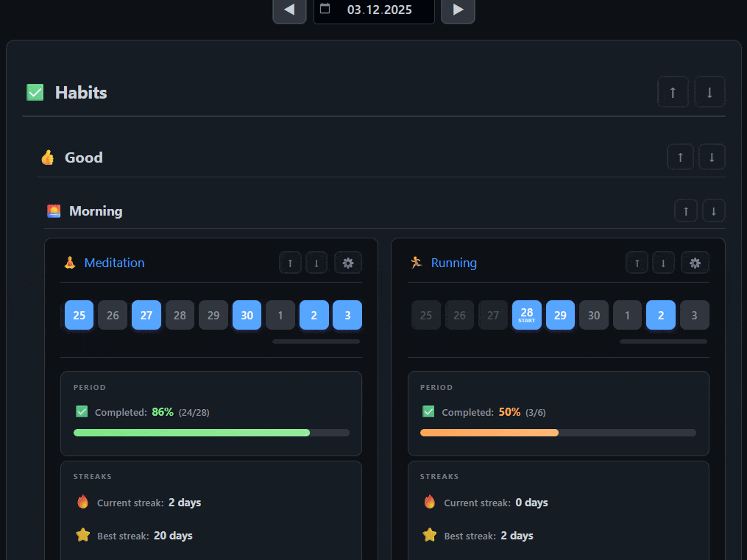Click the sunrise Morning icon
747x560 pixels.
click(x=54, y=211)
